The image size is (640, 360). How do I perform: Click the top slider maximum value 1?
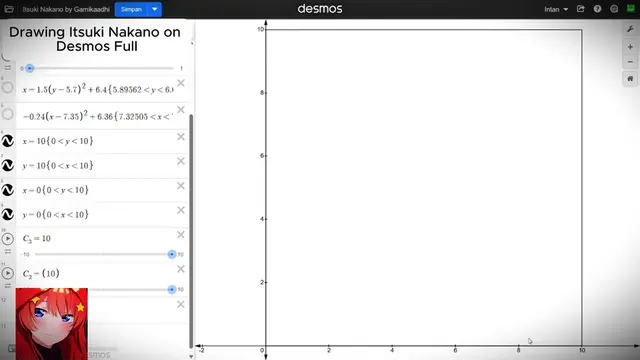point(181,68)
